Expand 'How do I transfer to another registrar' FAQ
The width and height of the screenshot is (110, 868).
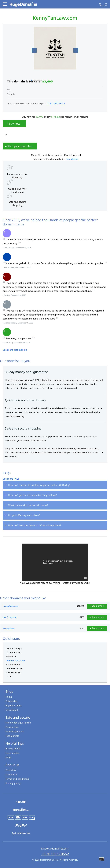pos(55,485)
